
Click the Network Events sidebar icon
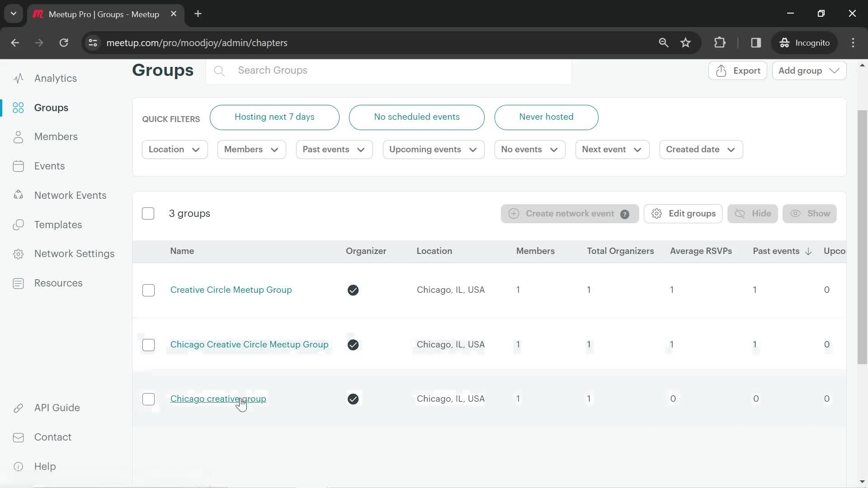point(18,196)
